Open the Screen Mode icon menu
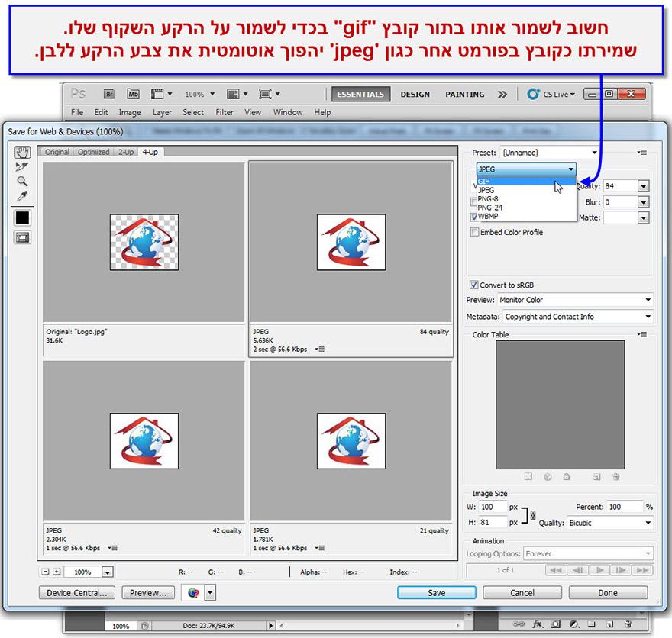 point(269,94)
